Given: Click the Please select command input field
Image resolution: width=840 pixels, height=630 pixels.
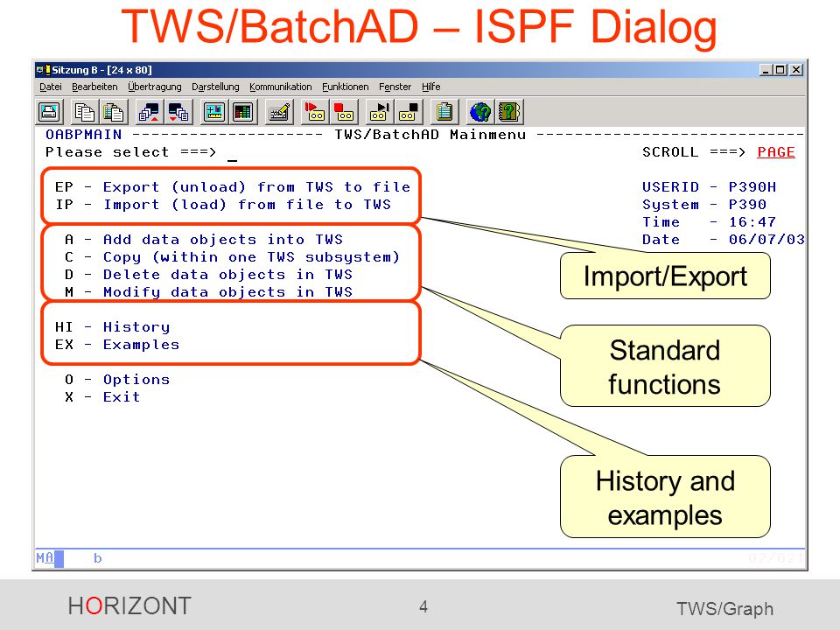Looking at the screenshot, I should pos(232,153).
